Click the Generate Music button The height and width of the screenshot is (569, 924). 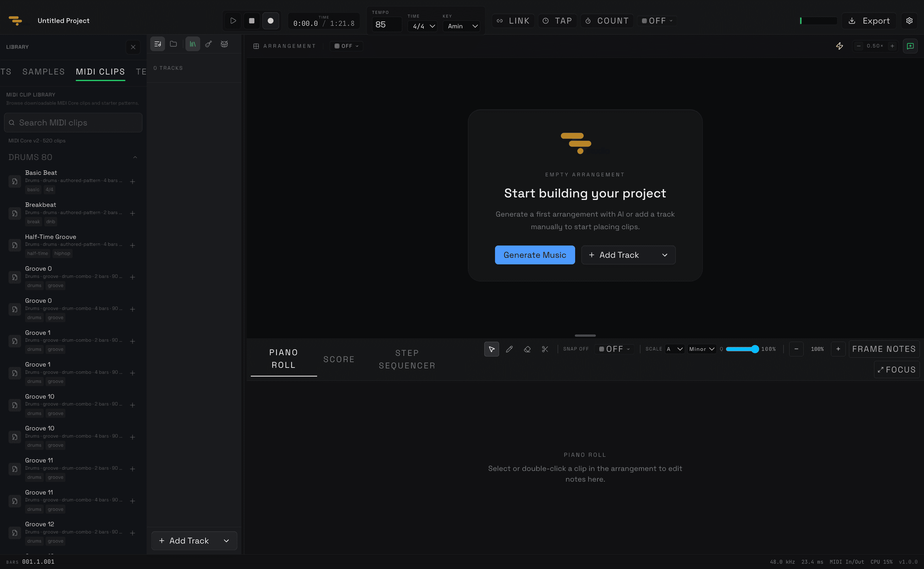point(535,255)
